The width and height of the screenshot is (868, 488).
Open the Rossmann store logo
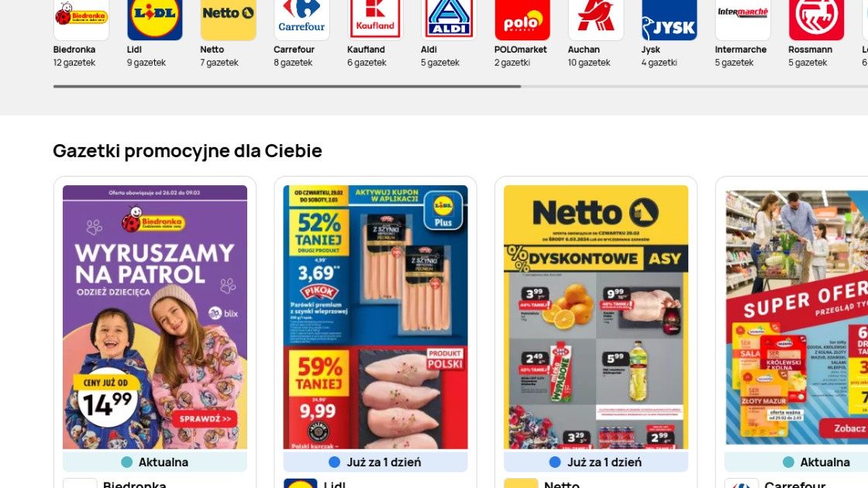point(817,19)
